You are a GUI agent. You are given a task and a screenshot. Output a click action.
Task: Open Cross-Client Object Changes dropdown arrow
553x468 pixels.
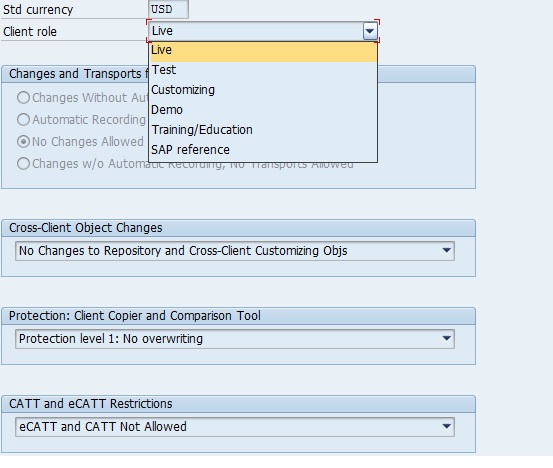(x=446, y=251)
